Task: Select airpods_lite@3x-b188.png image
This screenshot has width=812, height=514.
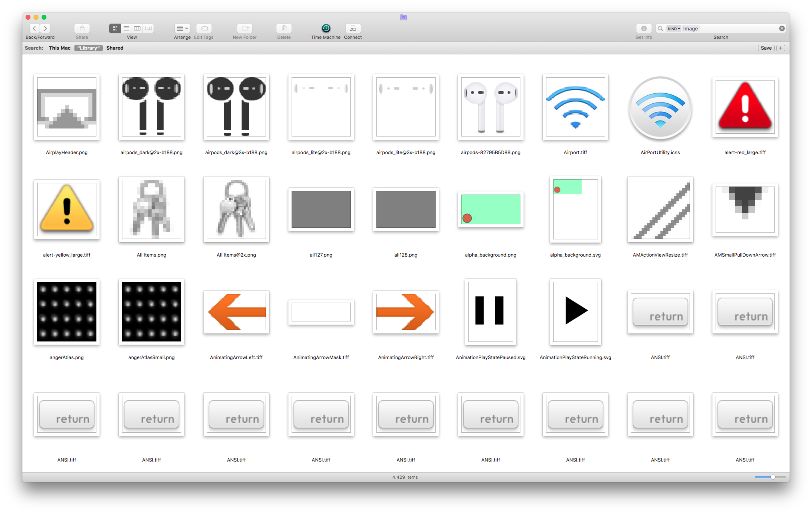Action: click(406, 107)
